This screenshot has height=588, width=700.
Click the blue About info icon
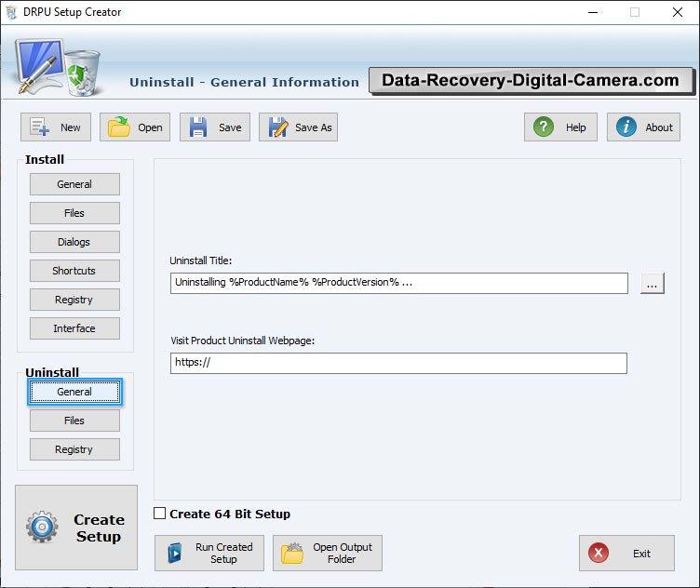626,127
